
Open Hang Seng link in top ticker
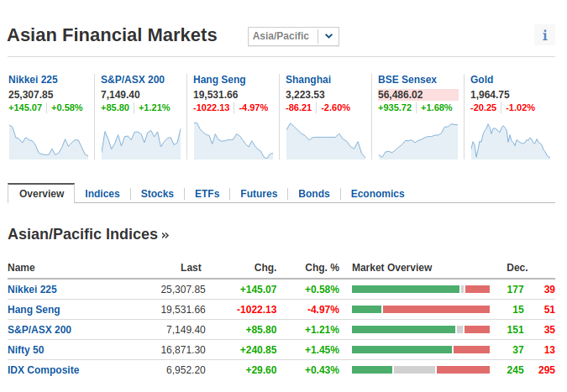[219, 80]
